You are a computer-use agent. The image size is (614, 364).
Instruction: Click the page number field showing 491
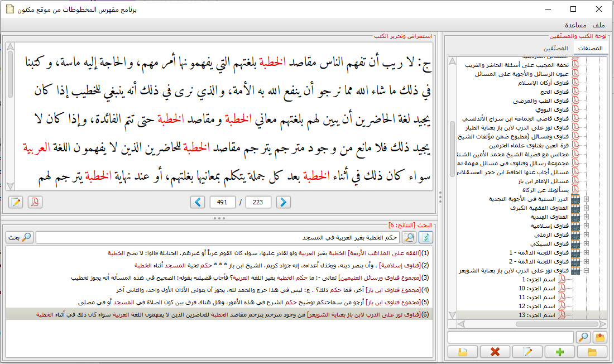tap(222, 202)
